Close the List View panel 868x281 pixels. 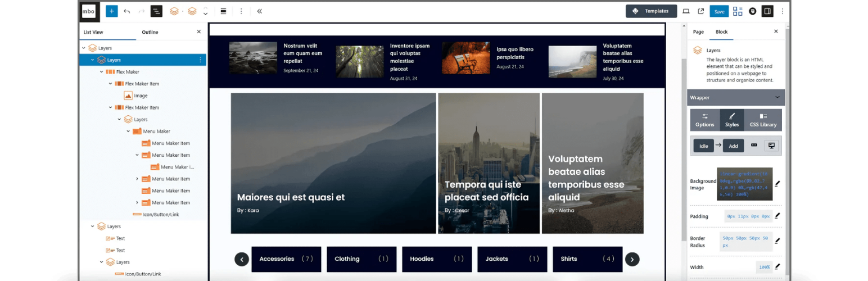[198, 32]
